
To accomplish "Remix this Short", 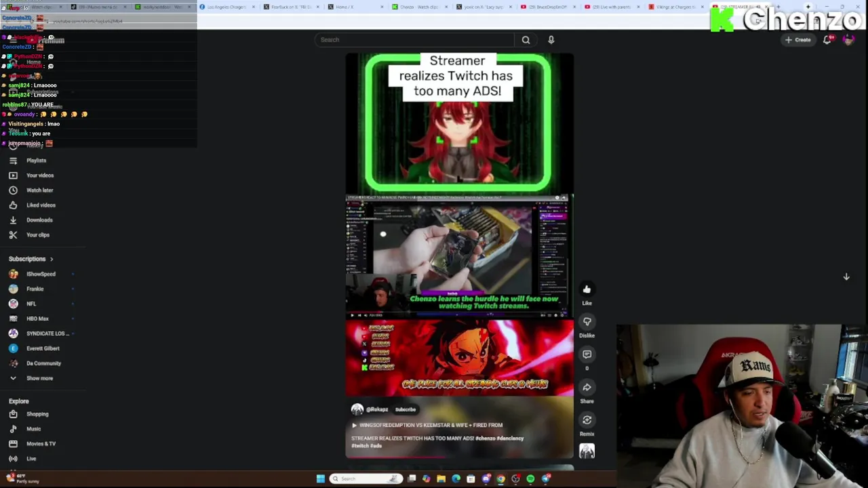I will click(587, 420).
